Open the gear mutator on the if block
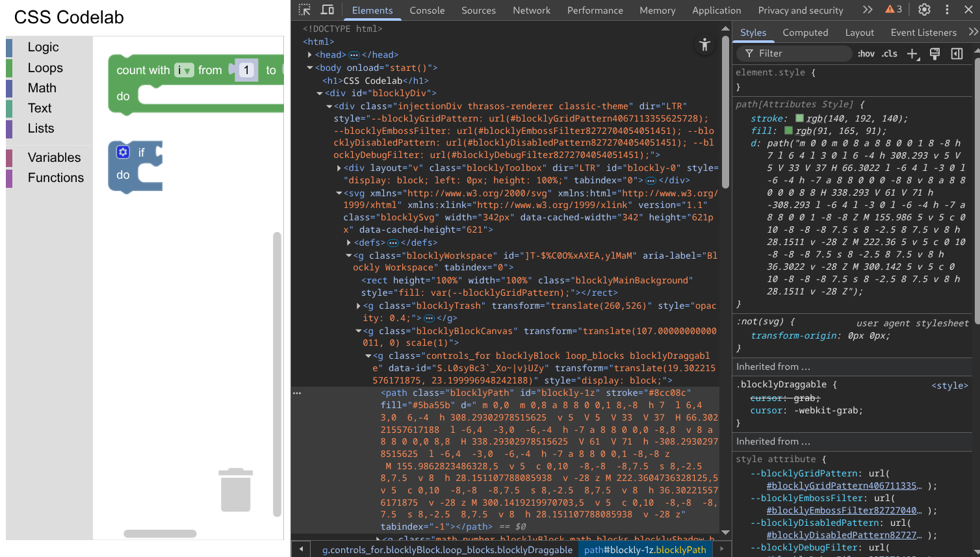This screenshot has height=557, width=980. (x=123, y=152)
